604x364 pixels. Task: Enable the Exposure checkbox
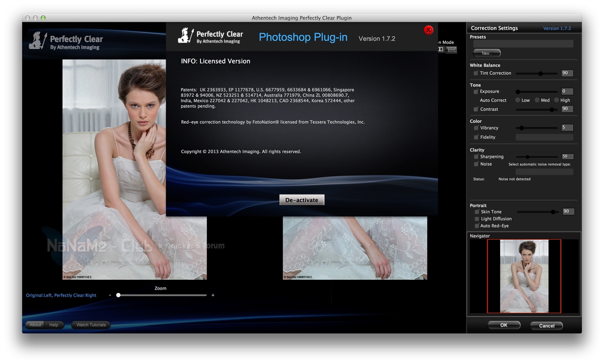coord(476,91)
